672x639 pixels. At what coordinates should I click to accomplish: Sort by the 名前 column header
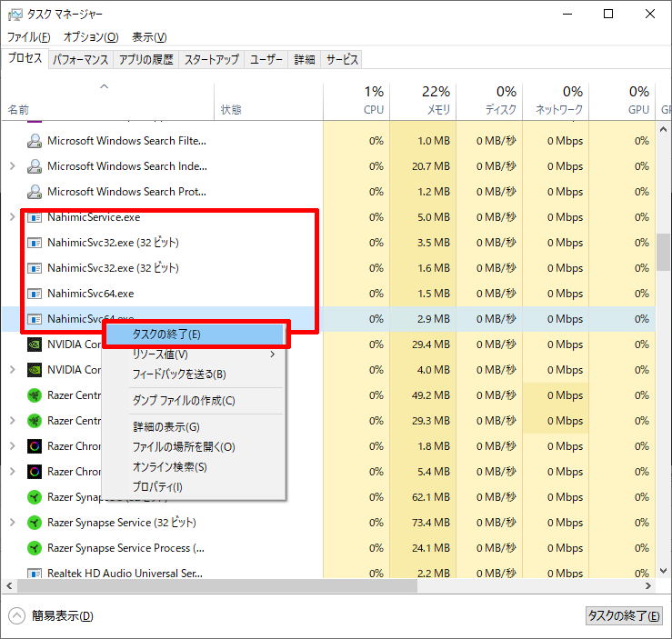107,102
